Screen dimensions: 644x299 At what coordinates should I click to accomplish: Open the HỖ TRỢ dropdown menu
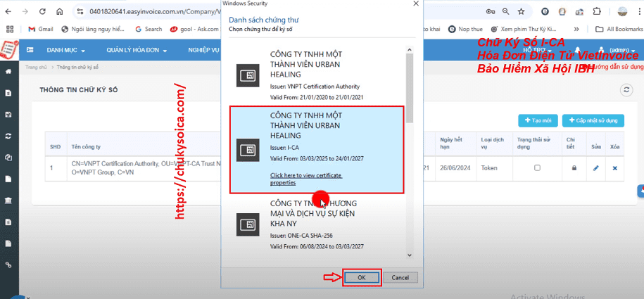(x=537, y=51)
